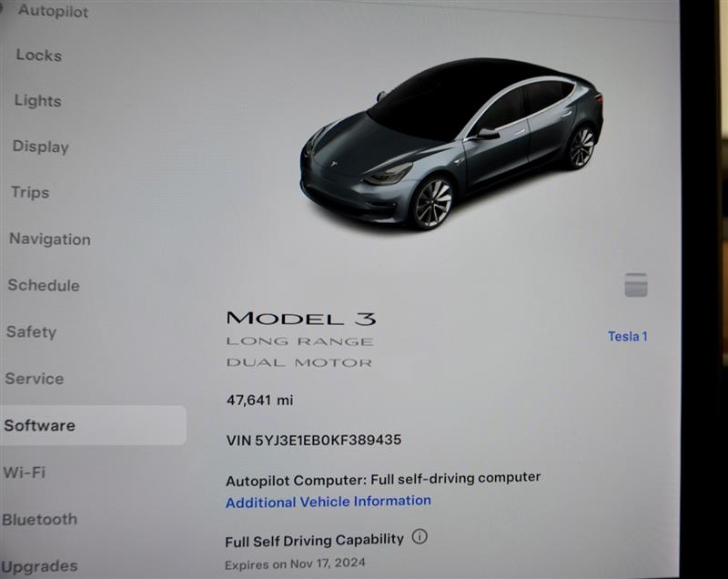Open Bluetooth settings
The width and height of the screenshot is (728, 579).
39,519
